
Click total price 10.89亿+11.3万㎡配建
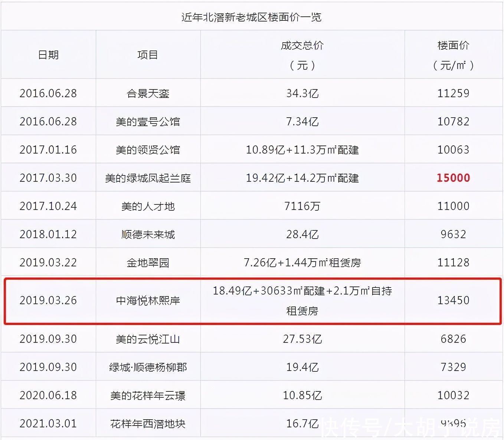(302, 150)
